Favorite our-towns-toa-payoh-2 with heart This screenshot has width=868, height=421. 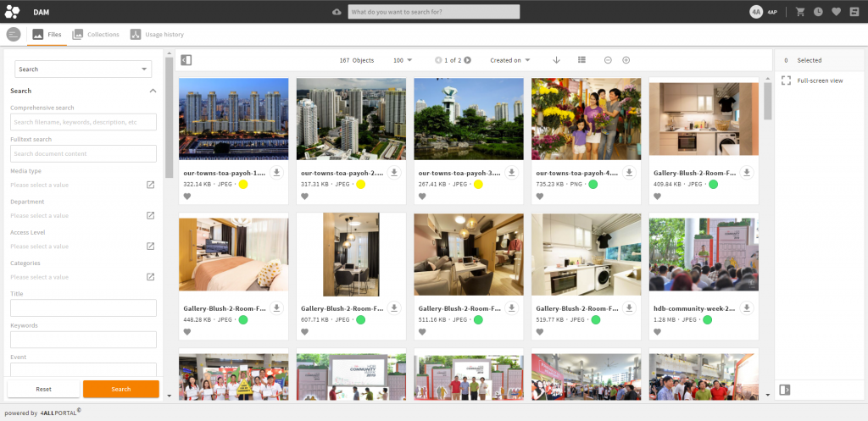pos(304,197)
